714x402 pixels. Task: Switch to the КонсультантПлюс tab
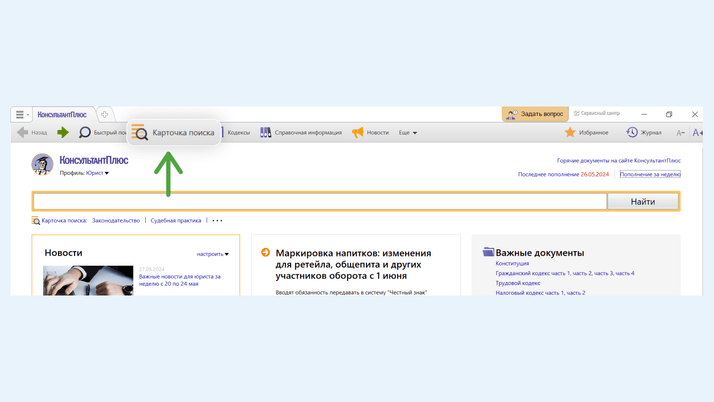tap(62, 115)
